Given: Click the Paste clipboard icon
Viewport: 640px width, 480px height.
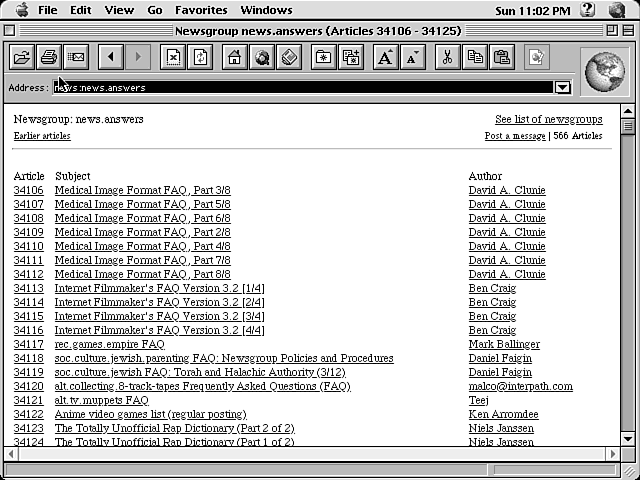Looking at the screenshot, I should [x=502, y=57].
